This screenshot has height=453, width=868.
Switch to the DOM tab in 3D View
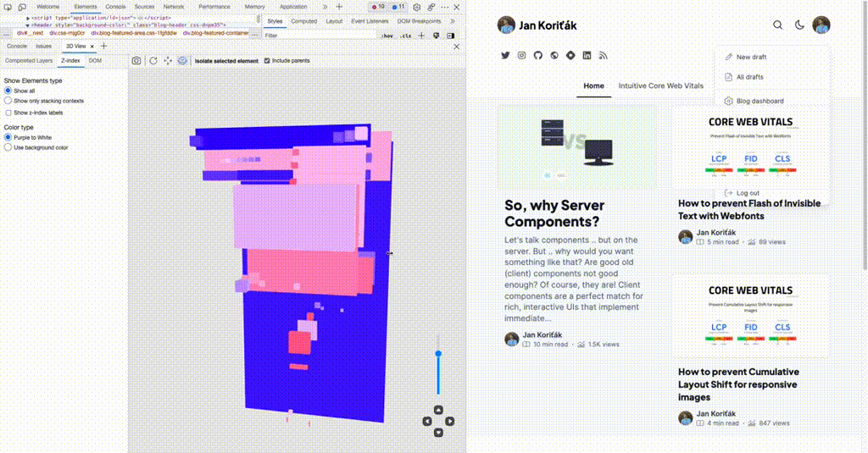95,61
